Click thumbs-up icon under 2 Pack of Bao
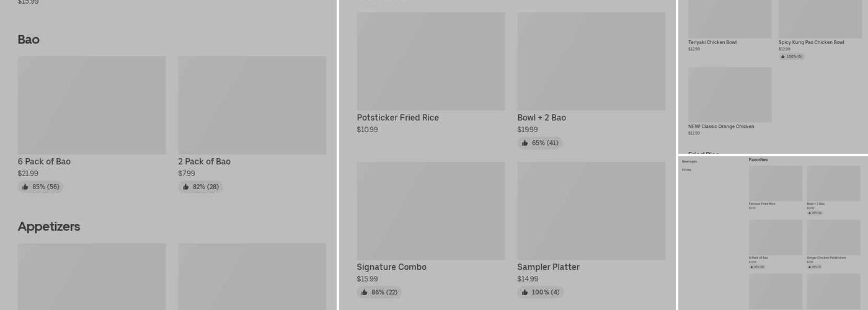This screenshot has width=868, height=310. pos(185,187)
